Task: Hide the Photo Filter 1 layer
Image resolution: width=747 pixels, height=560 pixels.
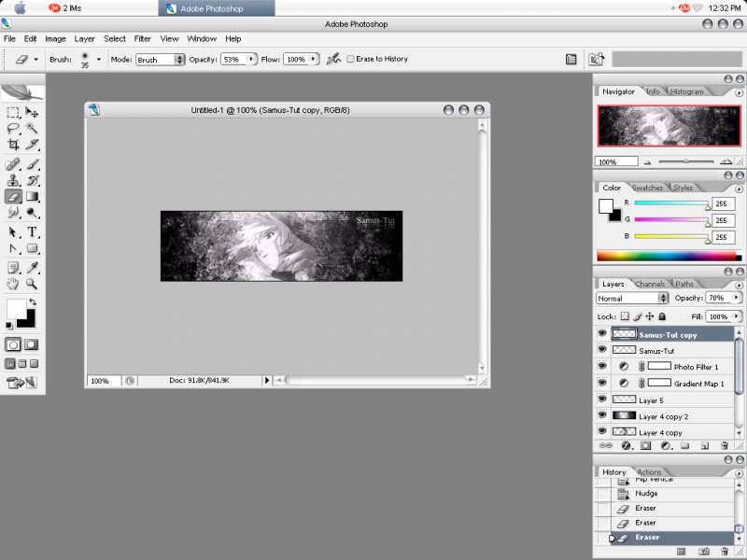Action: pos(602,366)
